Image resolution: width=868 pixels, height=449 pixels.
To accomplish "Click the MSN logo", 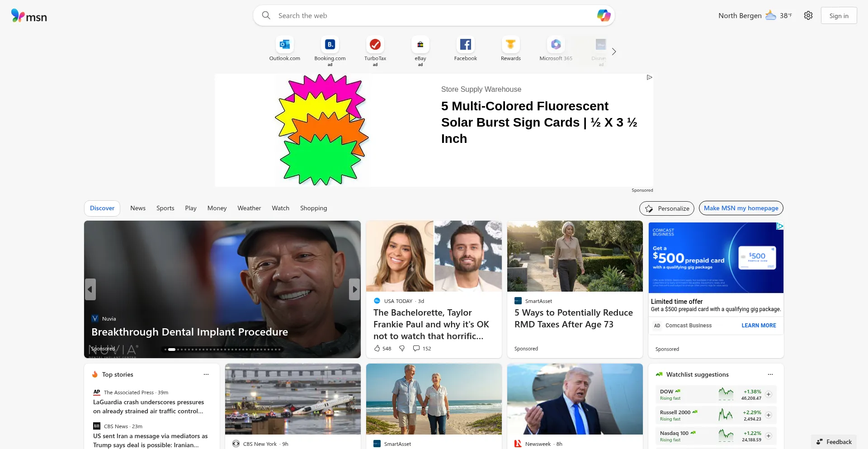I will click(29, 16).
